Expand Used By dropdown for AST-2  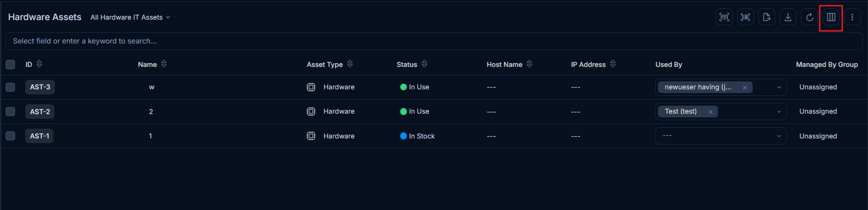point(779,112)
